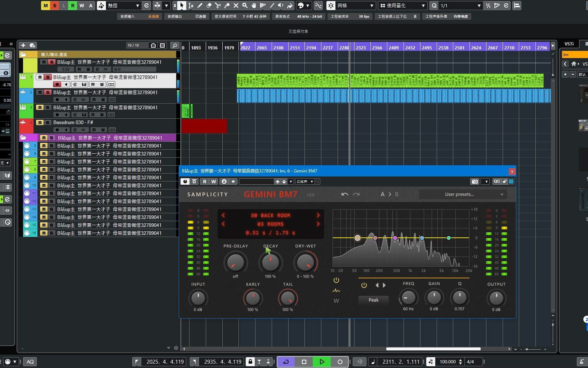Click the metronome icon at bottom right
Screen dimensions: 588x368
click(582, 362)
